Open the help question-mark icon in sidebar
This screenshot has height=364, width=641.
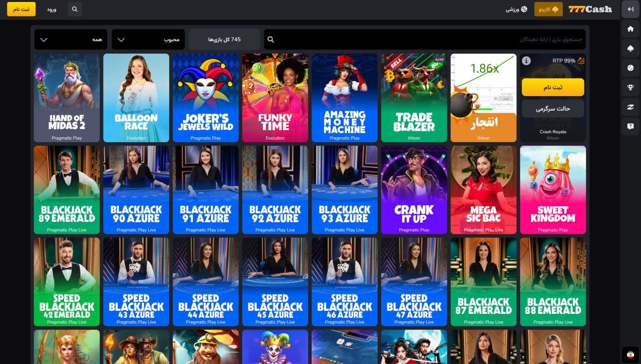[x=630, y=127]
